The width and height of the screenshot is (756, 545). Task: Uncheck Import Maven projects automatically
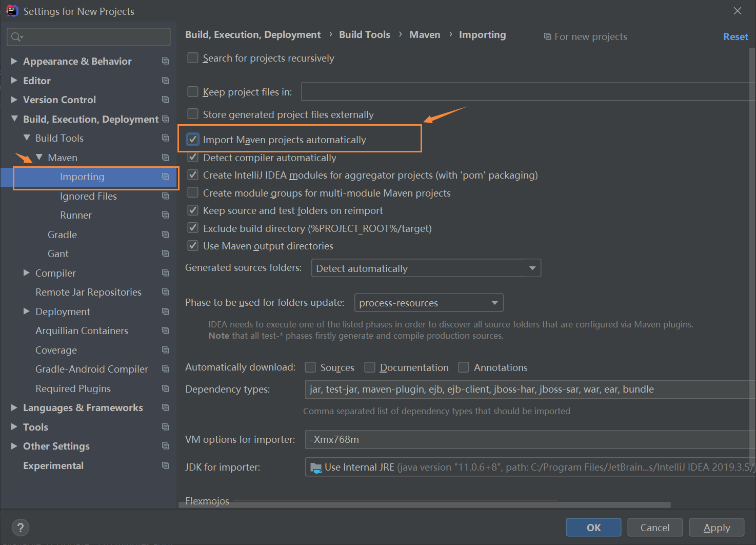coord(193,139)
